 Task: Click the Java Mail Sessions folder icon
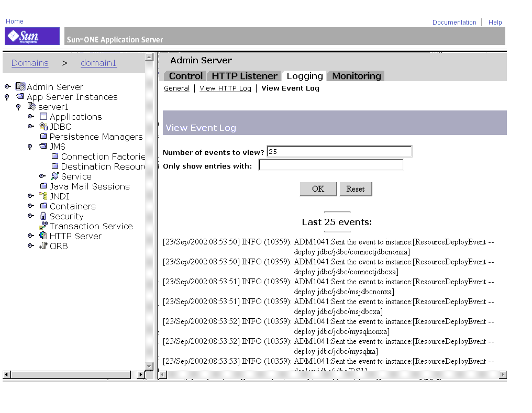click(43, 186)
